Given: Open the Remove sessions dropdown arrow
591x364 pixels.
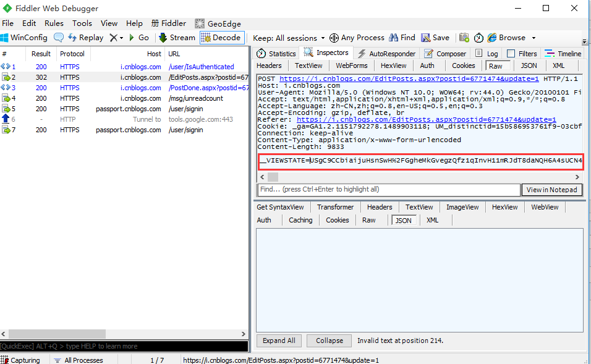Looking at the screenshot, I should (x=121, y=37).
